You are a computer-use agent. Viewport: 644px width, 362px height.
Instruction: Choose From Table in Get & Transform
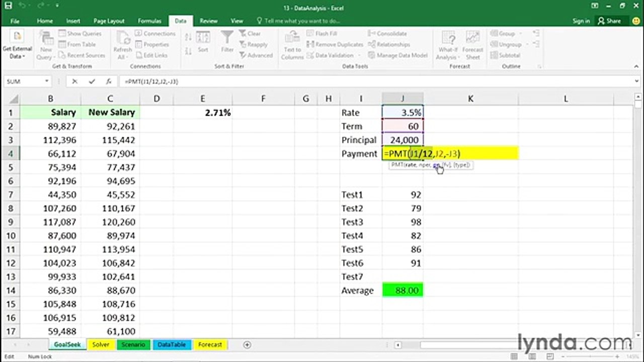coord(76,44)
